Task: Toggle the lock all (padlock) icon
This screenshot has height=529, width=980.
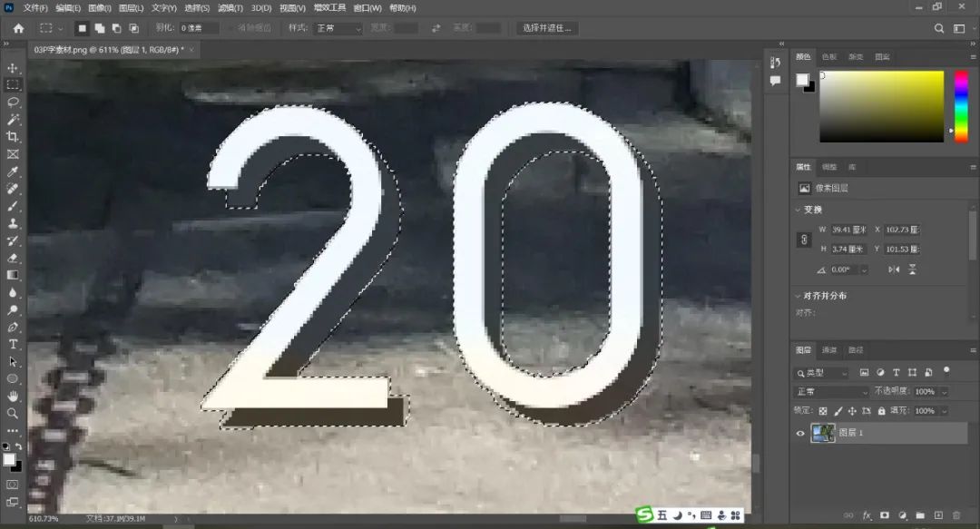Action: pos(880,411)
